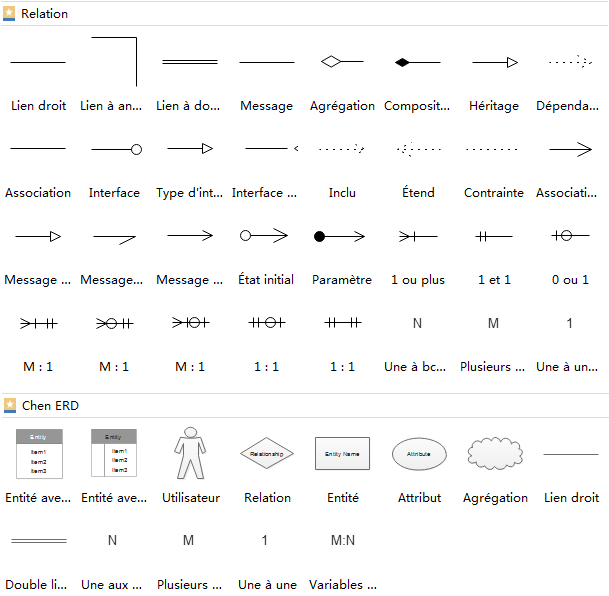Pick the Associati... open arrow connector
The image size is (609, 596).
pos(570,149)
